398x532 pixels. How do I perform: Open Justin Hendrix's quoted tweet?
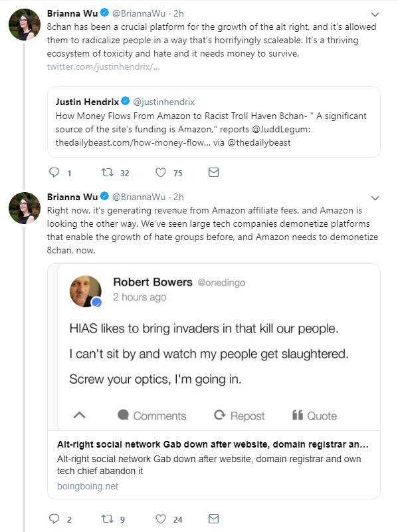(x=213, y=122)
